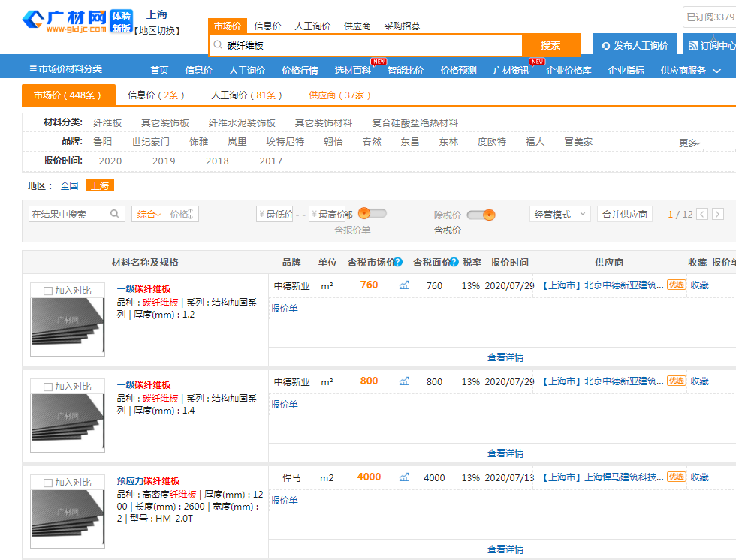Click the 在结果中搜索 input field
736x560 pixels.
(67, 215)
